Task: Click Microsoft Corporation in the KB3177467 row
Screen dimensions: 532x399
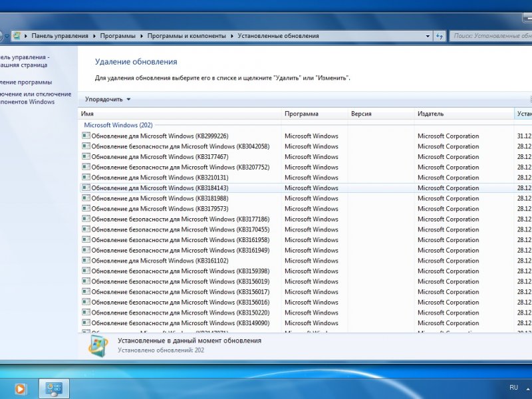Action: point(448,157)
